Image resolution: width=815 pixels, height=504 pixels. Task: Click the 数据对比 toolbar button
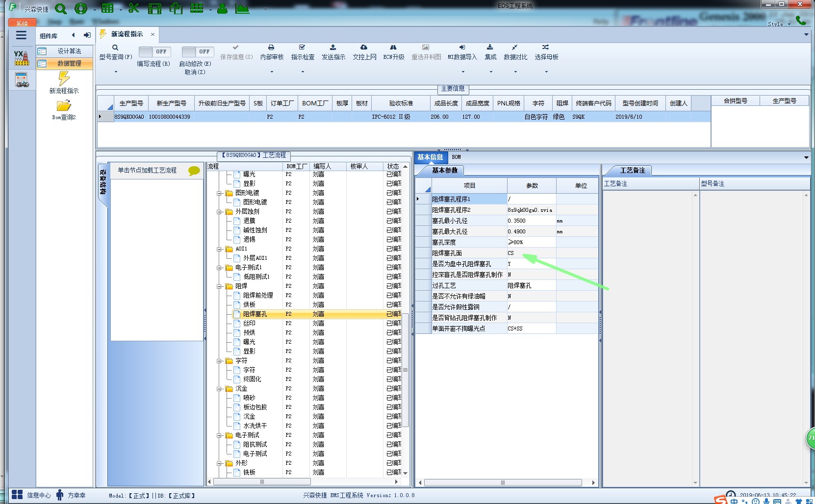click(515, 53)
